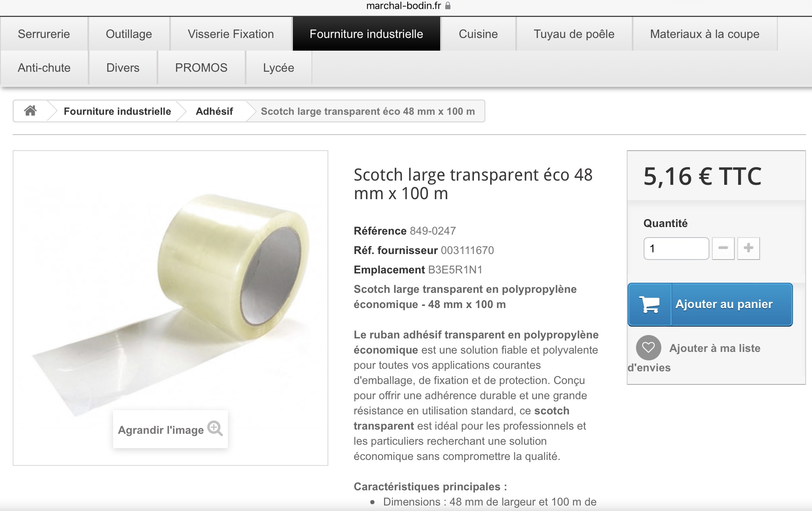The image size is (812, 511).
Task: Open Materiaux à la coupe category
Action: [x=705, y=34]
